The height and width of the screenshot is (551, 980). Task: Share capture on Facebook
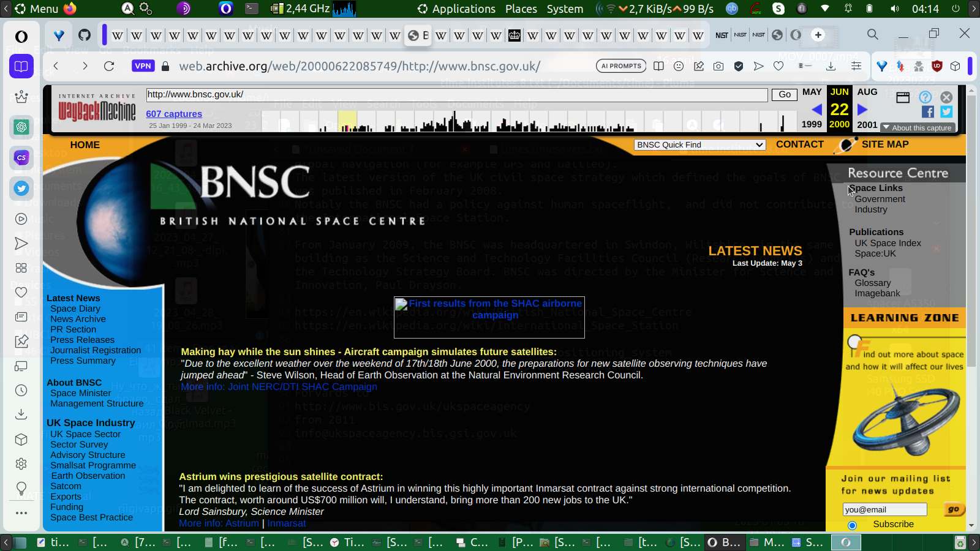coord(928,111)
